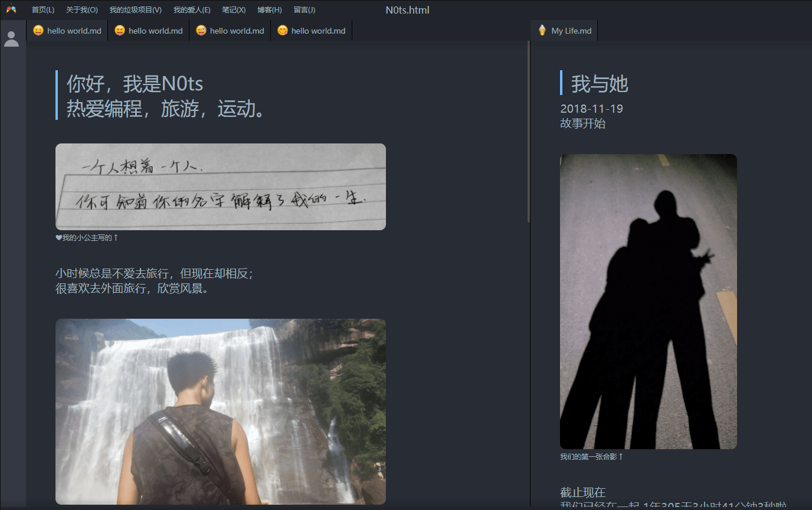Click the handwritten note image near the top
This screenshot has width=812, height=510.
(220, 186)
